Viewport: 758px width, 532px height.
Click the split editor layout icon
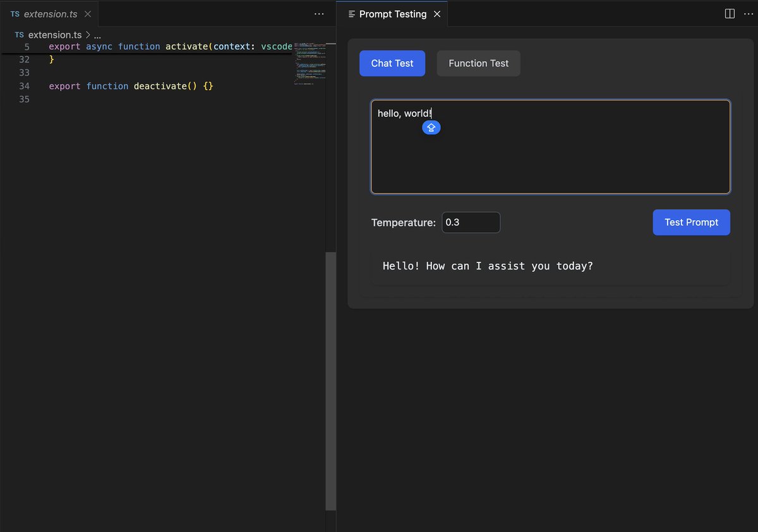coord(730,14)
